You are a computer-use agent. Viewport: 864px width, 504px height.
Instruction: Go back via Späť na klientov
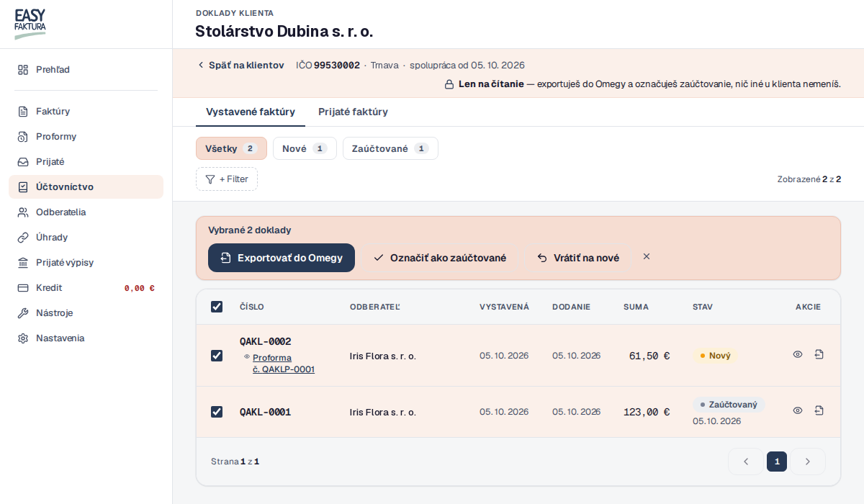pos(240,65)
